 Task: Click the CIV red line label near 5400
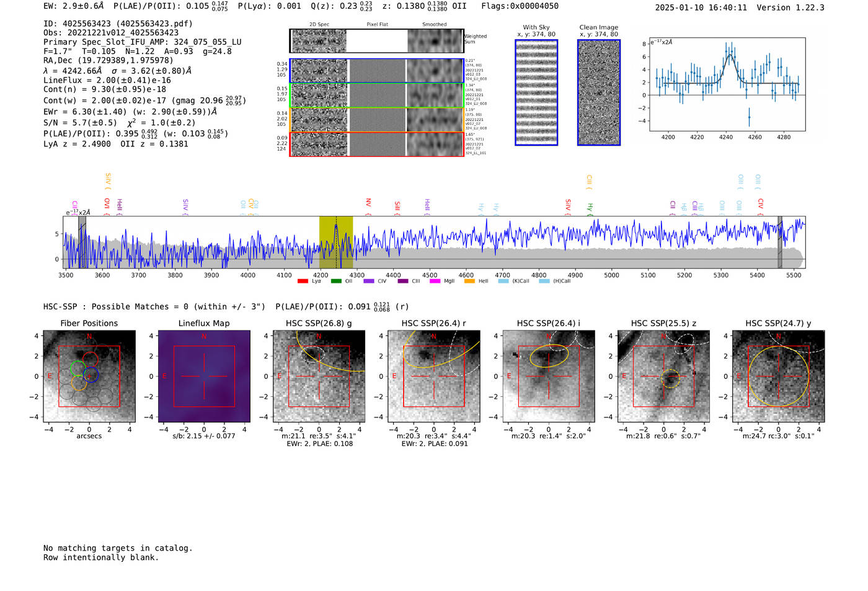pyautogui.click(x=761, y=206)
